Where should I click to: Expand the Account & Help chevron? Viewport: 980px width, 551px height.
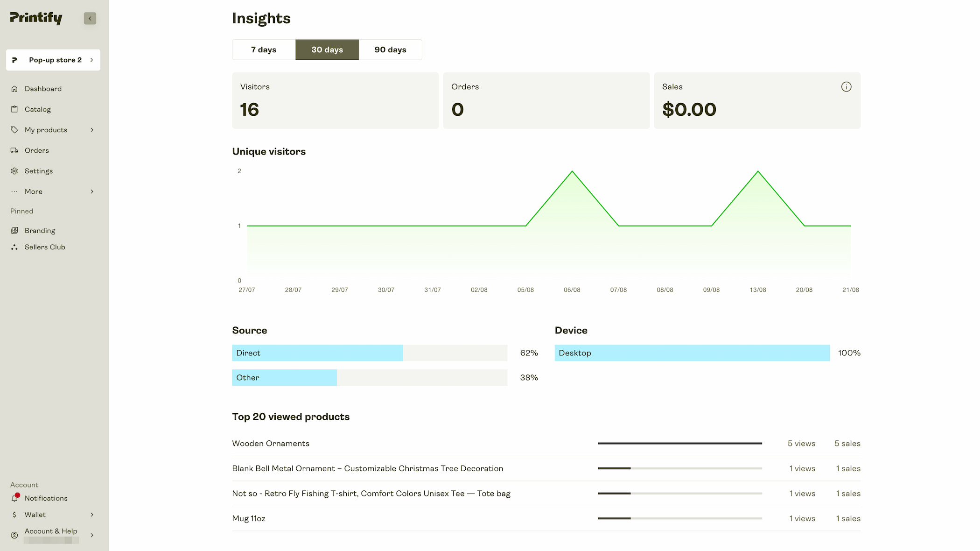click(x=92, y=535)
